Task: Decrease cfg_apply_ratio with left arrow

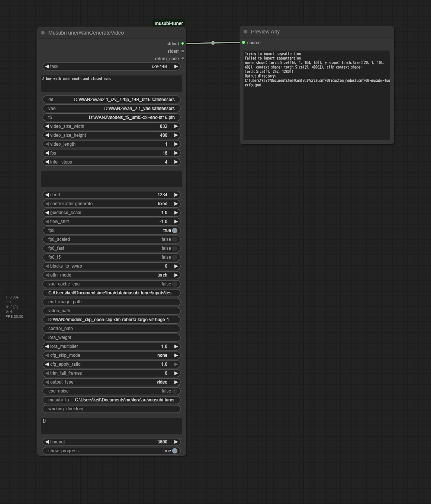Action: coord(47,364)
